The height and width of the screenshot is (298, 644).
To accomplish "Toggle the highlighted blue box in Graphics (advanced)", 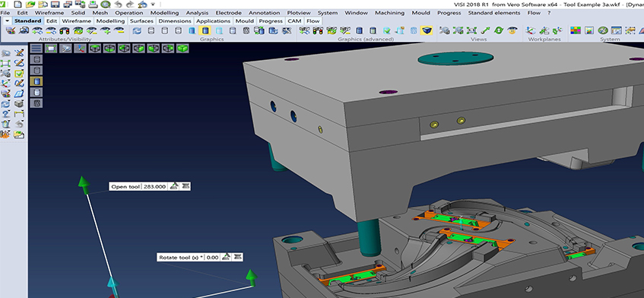I will coord(427,30).
